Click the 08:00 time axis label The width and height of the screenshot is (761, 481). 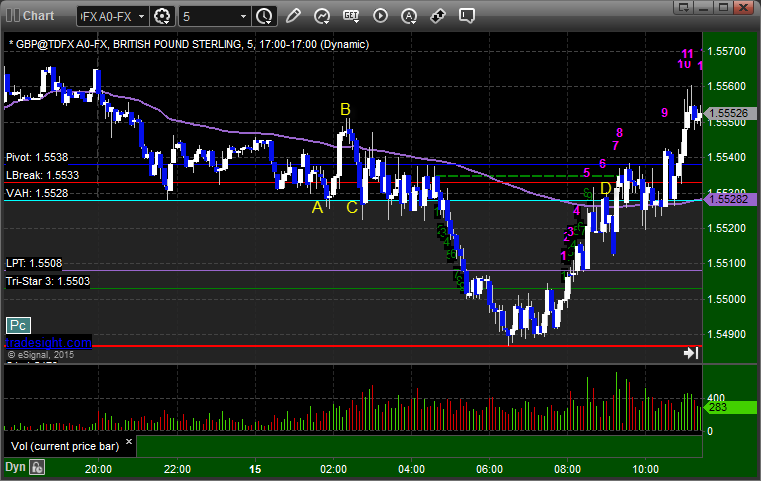(567, 469)
